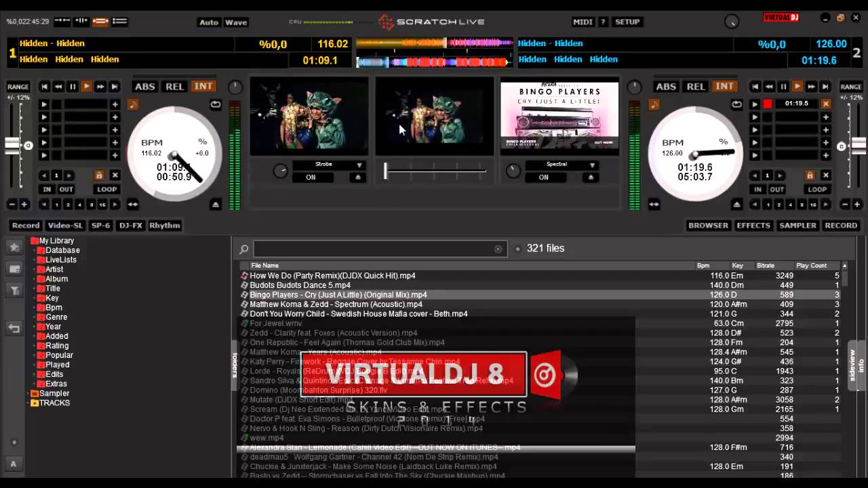The width and height of the screenshot is (868, 488).
Task: Set deck 2 loop IN point
Action: click(x=757, y=190)
